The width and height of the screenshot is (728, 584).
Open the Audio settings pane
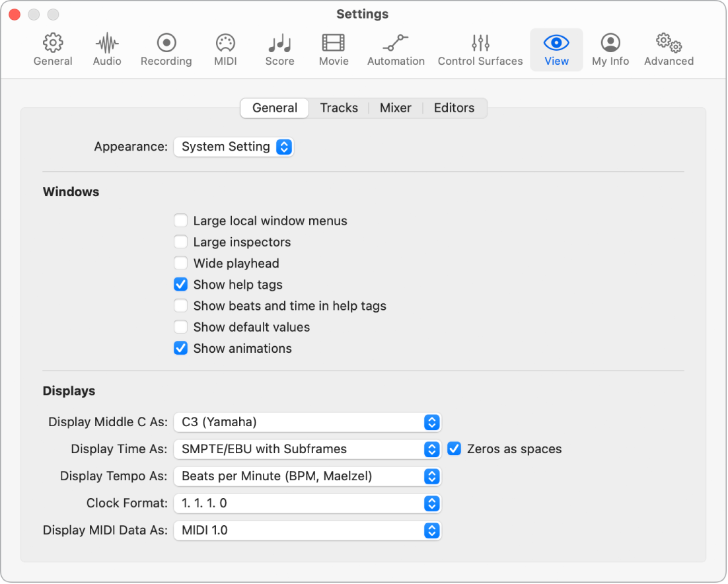[x=107, y=50]
